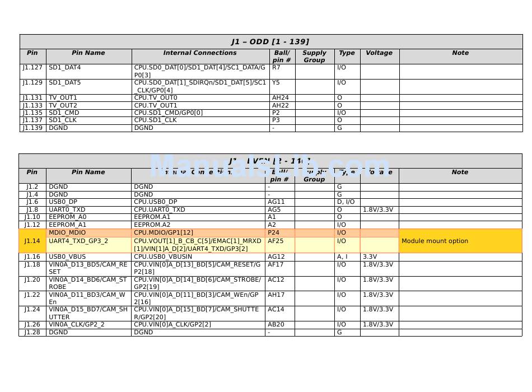Click the note "Module mount option"
Viewport: 532px width, 392px height.
435,241
